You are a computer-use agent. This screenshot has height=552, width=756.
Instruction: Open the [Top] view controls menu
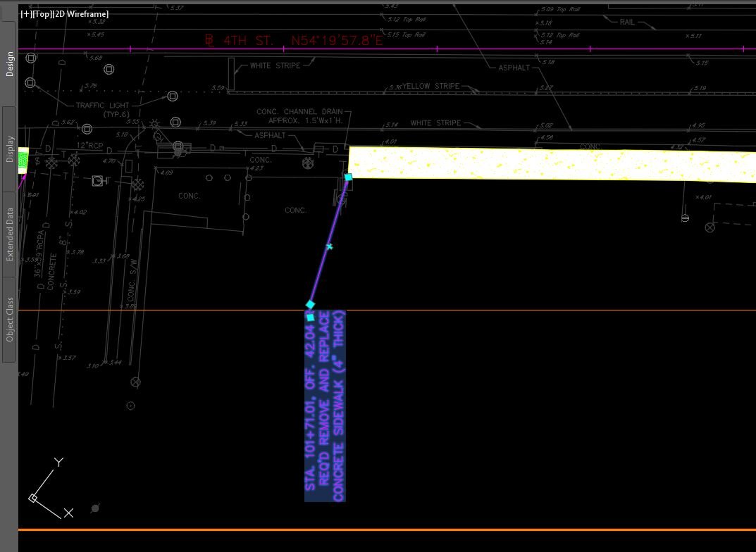tap(42, 14)
